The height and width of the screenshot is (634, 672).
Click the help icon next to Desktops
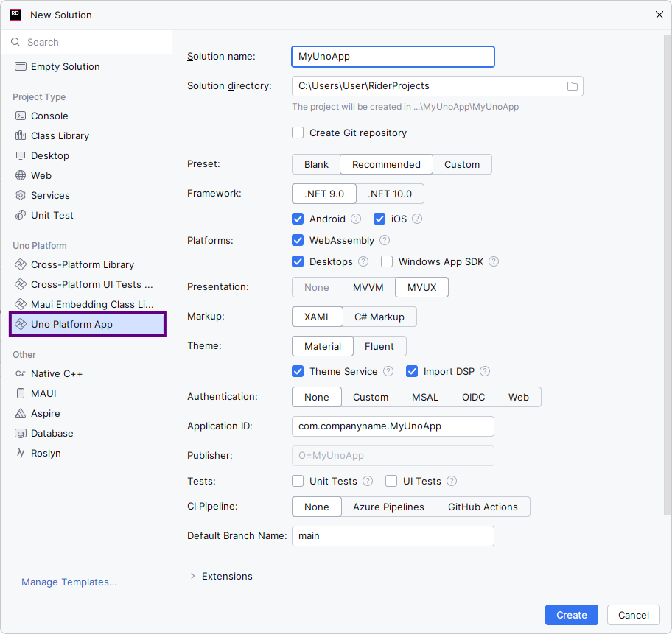(x=363, y=261)
